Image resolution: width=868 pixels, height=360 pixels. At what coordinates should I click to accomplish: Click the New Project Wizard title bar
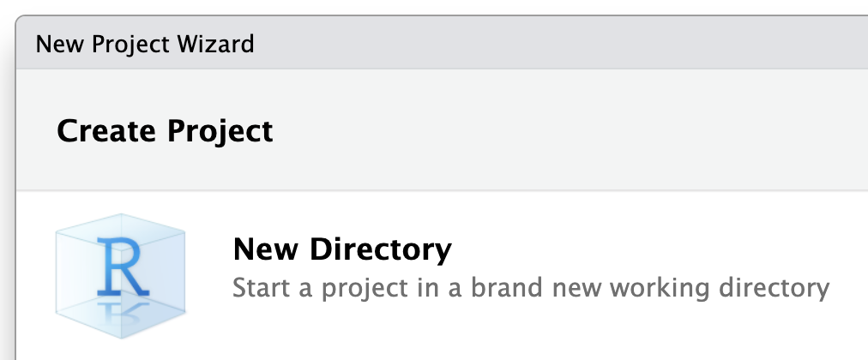pos(442,43)
